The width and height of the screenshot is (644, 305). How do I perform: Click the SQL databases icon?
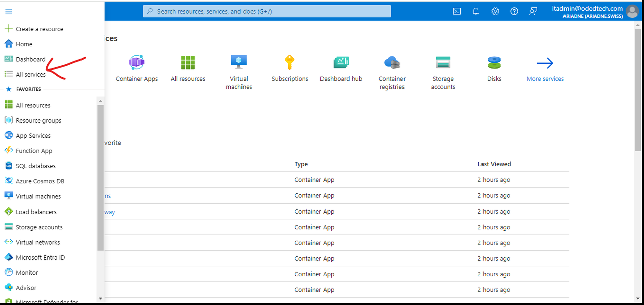tap(8, 166)
